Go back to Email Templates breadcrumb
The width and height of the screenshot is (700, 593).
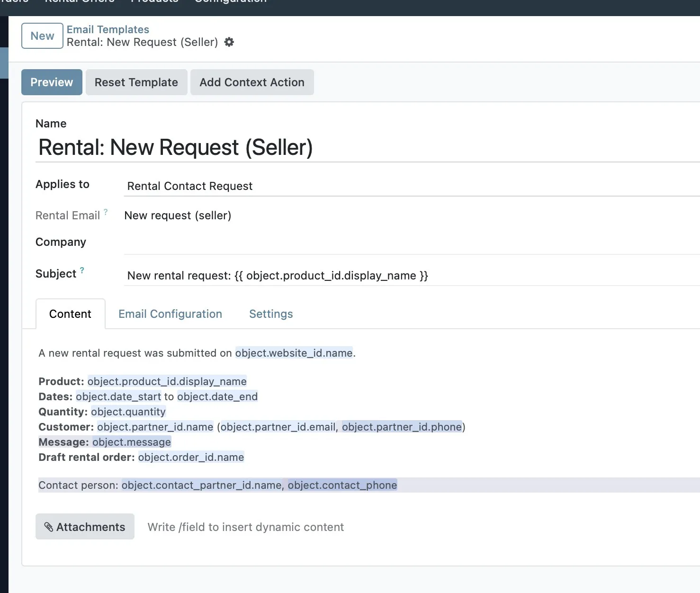[x=108, y=29]
